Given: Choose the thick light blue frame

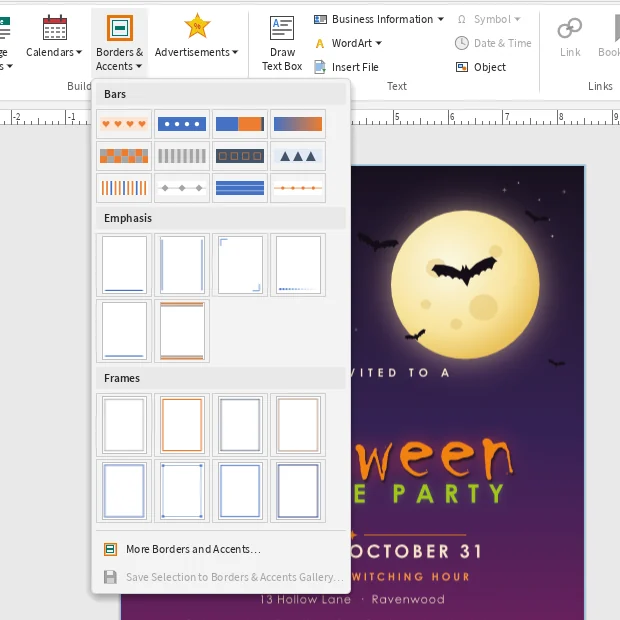Looking at the screenshot, I should [124, 491].
